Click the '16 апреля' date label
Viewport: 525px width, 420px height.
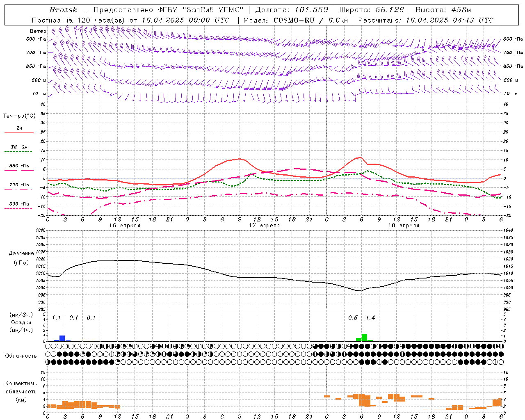tap(125, 226)
